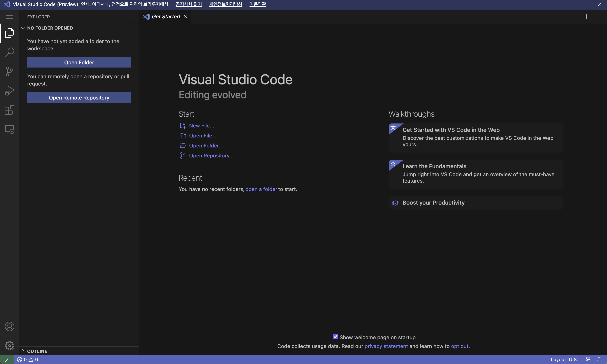Screen dimensions: 607x364
Task: Open the Boost your Productivity walkthrough
Action: click(x=433, y=203)
